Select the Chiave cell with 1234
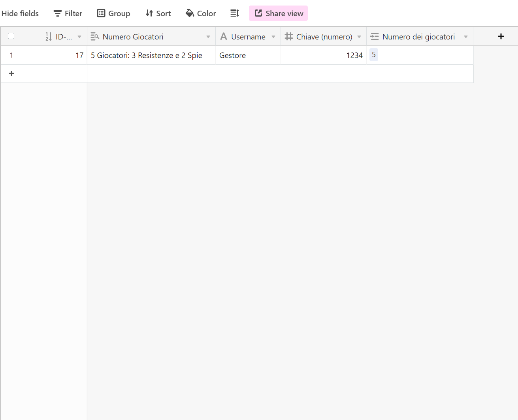The image size is (518, 420). click(x=324, y=55)
